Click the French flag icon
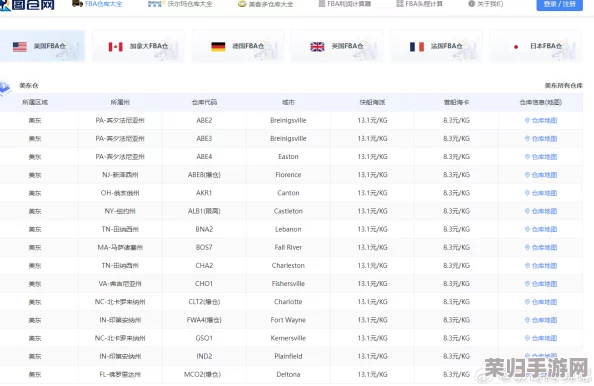Screen dimensions: 594x386 click(417, 47)
